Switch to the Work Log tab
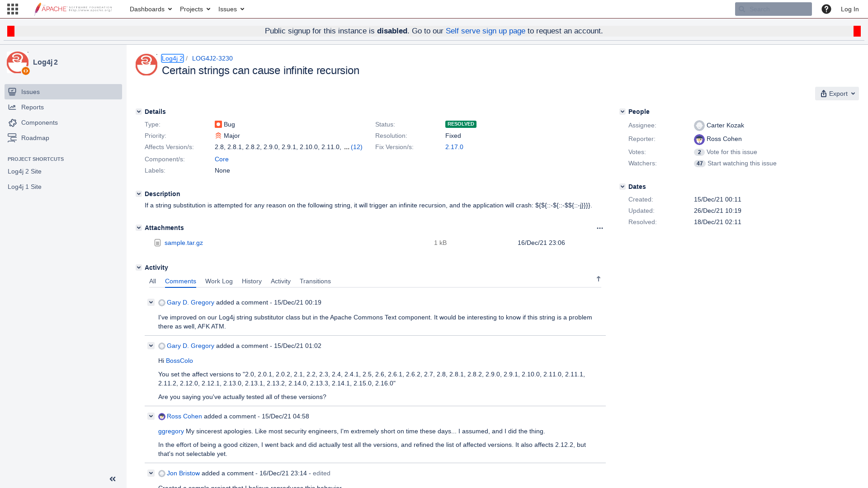The height and width of the screenshot is (488, 868). (x=219, y=281)
